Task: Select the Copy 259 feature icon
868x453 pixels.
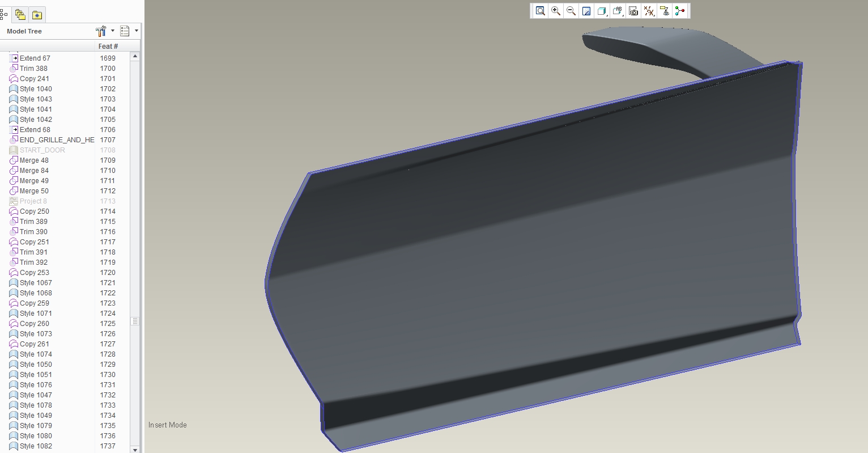Action: (14, 303)
